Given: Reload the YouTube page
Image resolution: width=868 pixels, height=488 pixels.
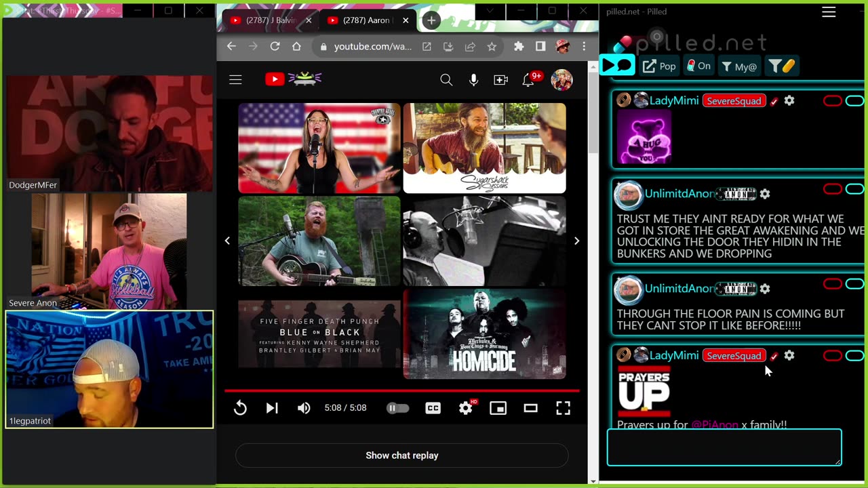Looking at the screenshot, I should pyautogui.click(x=275, y=46).
